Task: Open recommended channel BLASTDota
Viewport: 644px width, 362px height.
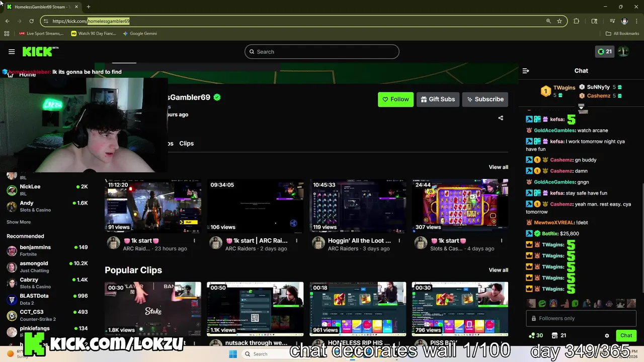Action: click(x=47, y=299)
